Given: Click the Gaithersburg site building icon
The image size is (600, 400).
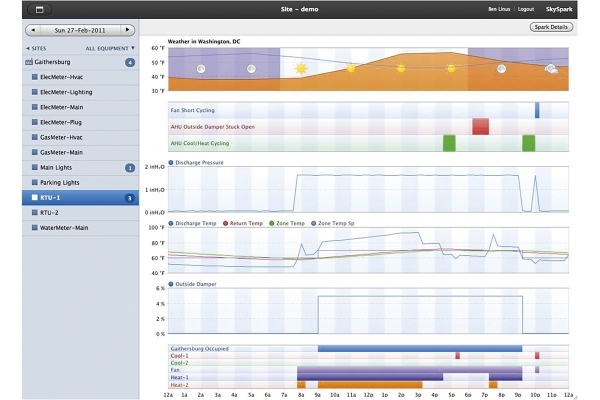Looking at the screenshot, I should 29,62.
